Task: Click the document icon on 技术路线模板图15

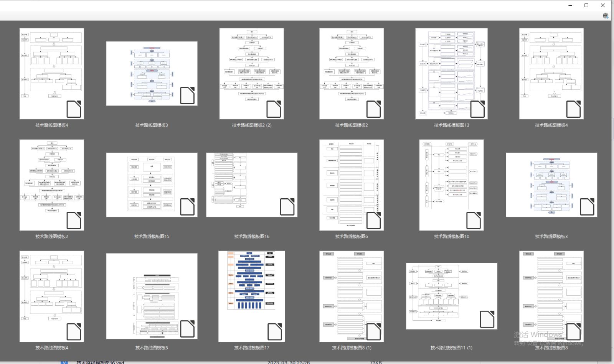Action: [187, 207]
